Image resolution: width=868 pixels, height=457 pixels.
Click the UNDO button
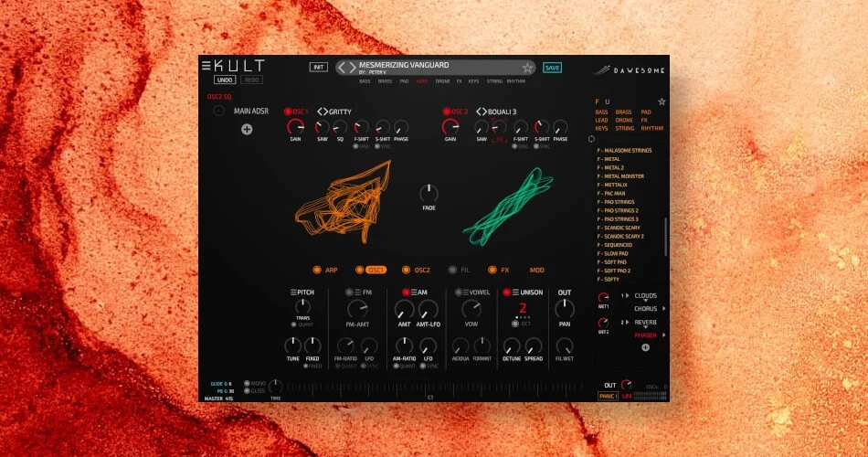coord(225,80)
